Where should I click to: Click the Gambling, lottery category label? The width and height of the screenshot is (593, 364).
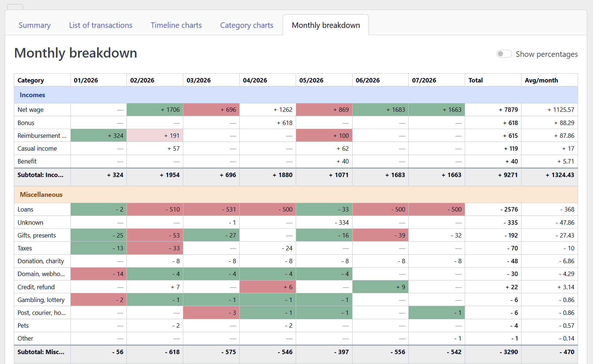[x=41, y=300]
